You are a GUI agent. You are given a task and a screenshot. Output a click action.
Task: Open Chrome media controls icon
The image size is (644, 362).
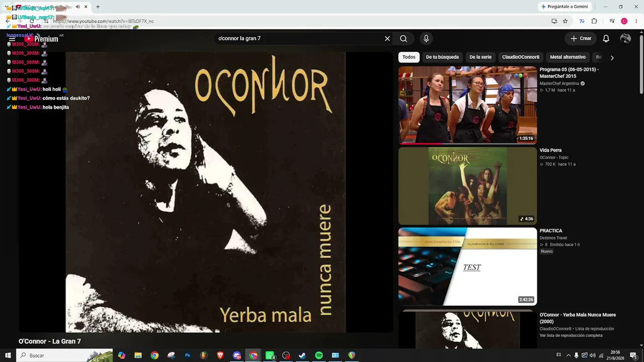tap(612, 21)
